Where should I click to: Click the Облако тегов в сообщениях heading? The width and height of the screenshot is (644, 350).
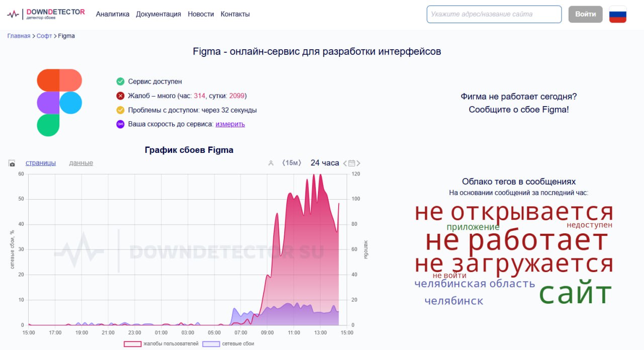[x=519, y=182]
